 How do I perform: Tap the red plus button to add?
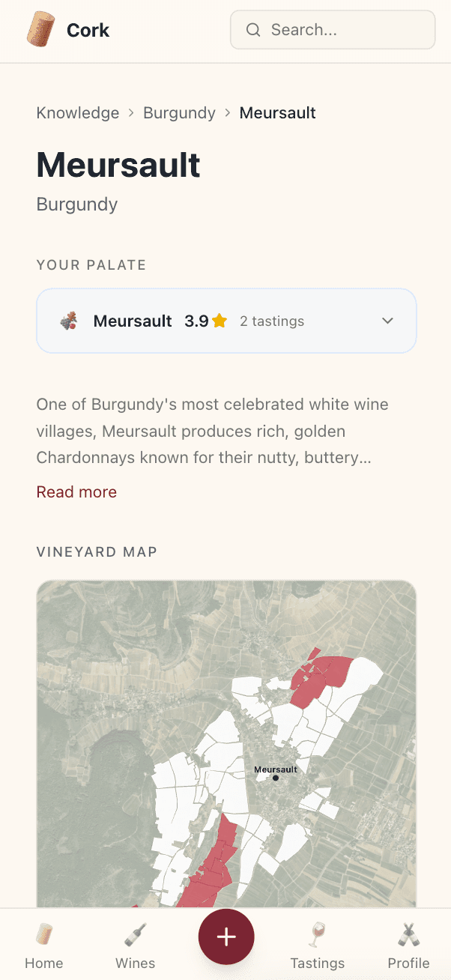pyautogui.click(x=226, y=936)
